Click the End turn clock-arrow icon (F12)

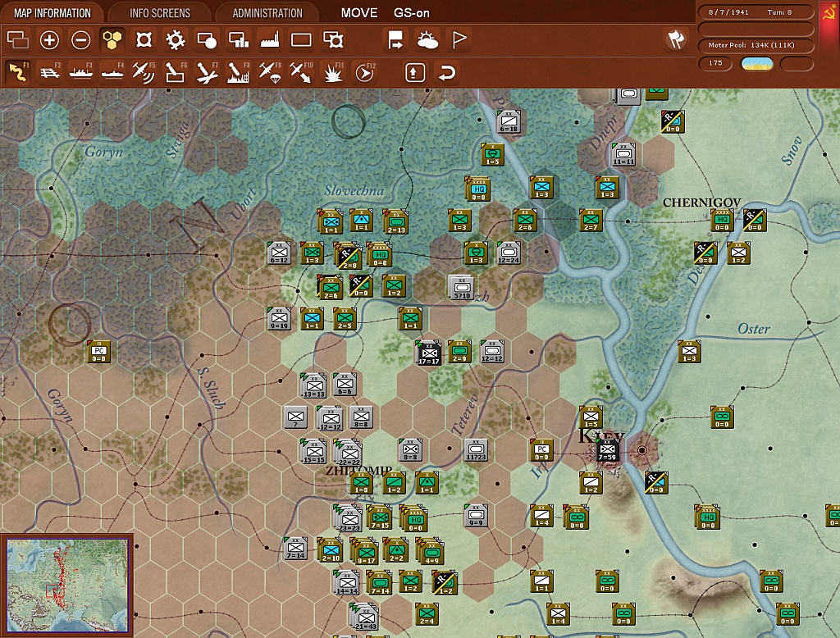tap(364, 72)
